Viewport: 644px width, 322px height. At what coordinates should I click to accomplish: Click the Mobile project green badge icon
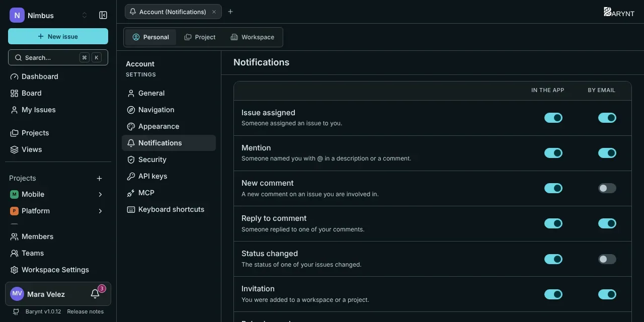(x=14, y=194)
